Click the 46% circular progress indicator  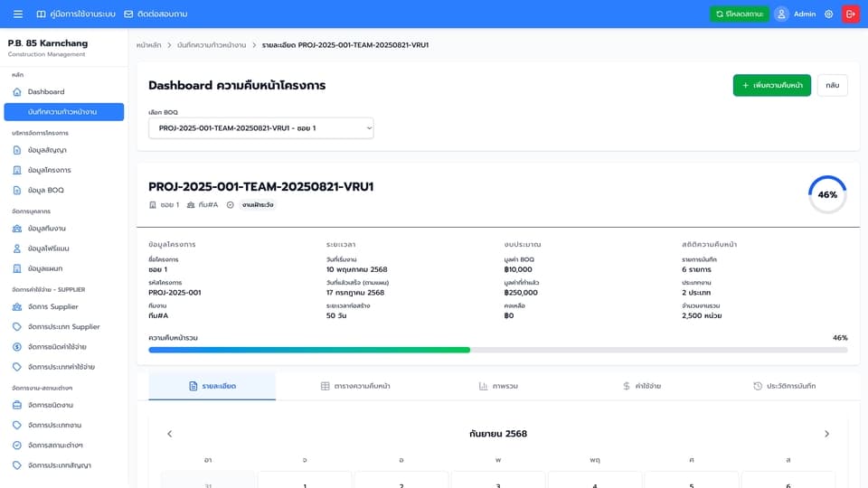coord(827,195)
